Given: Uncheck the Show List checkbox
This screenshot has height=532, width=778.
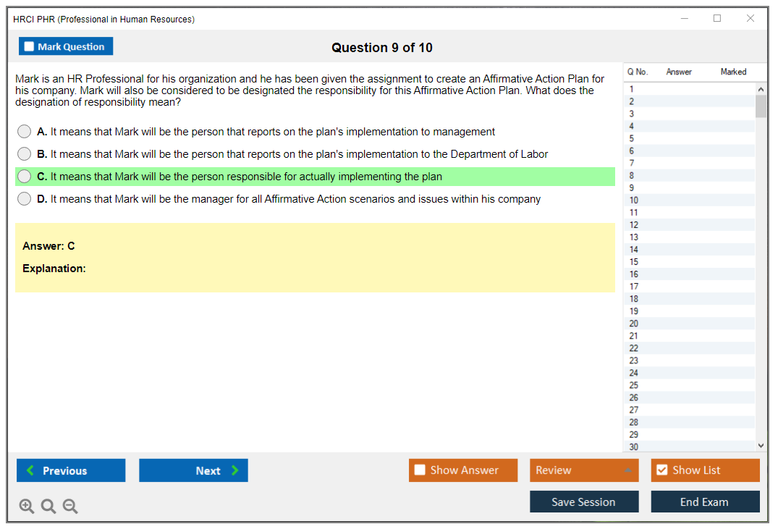Looking at the screenshot, I should click(x=661, y=470).
